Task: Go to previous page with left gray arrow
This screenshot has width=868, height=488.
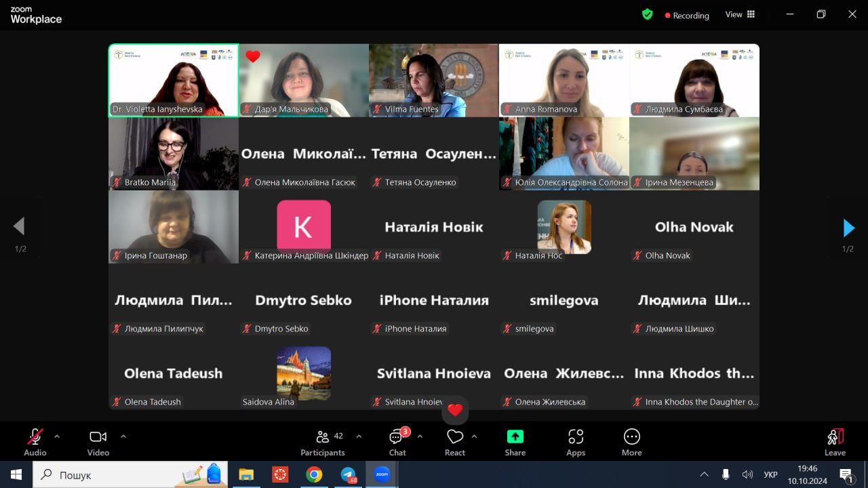Action: coord(19,226)
